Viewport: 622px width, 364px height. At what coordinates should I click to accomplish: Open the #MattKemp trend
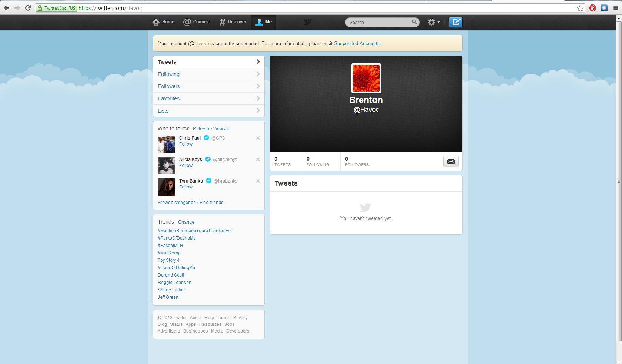[169, 253]
